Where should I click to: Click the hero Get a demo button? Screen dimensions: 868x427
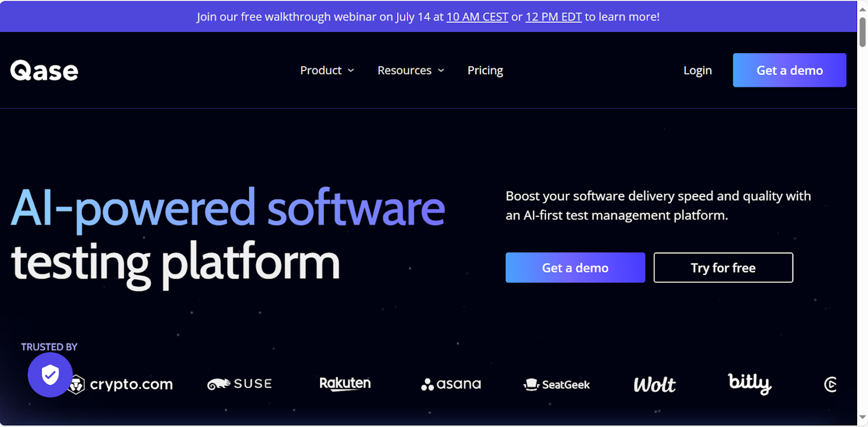[575, 268]
